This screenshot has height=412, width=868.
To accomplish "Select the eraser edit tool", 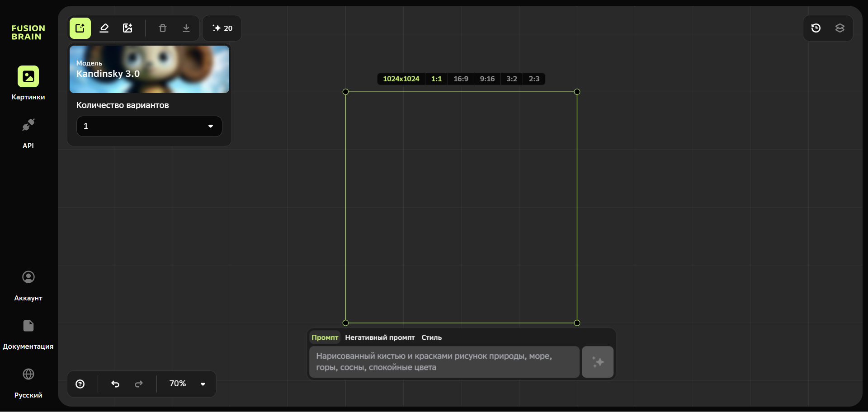I will coord(104,28).
